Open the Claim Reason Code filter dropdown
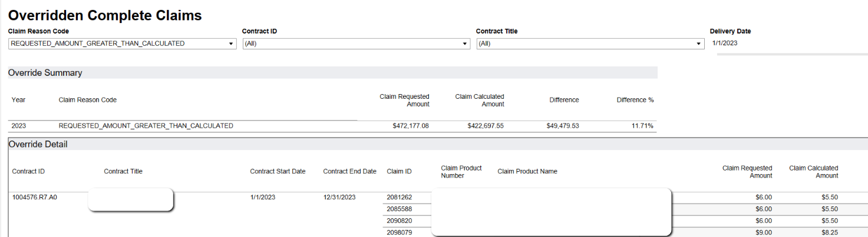This screenshot has height=237, width=868. 122,44
